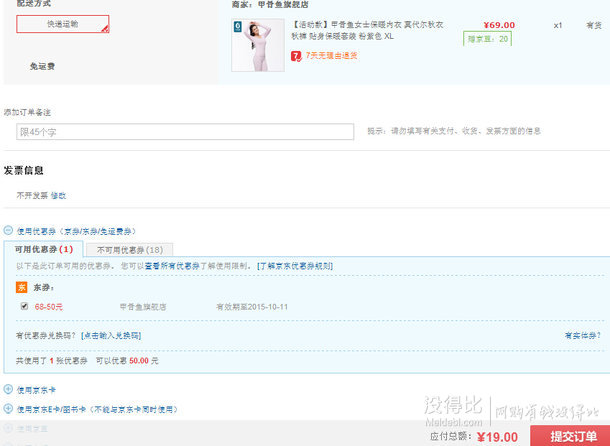Click 修改 to edit invoice info
This screenshot has width=610, height=446.
click(58, 196)
